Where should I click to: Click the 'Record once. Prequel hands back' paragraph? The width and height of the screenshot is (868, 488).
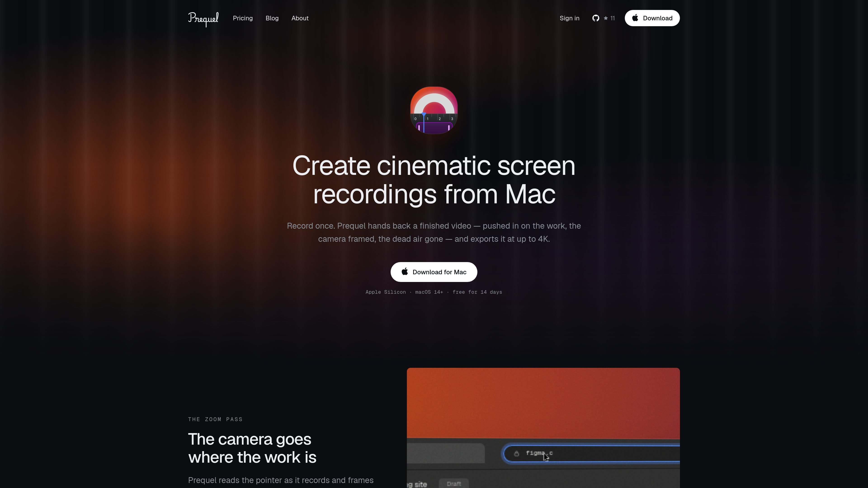434,232
